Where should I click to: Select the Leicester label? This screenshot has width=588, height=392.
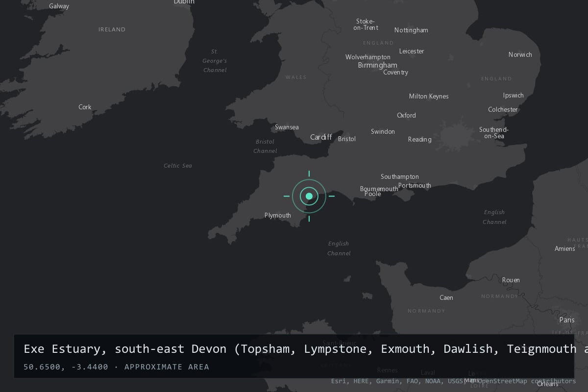coord(412,51)
